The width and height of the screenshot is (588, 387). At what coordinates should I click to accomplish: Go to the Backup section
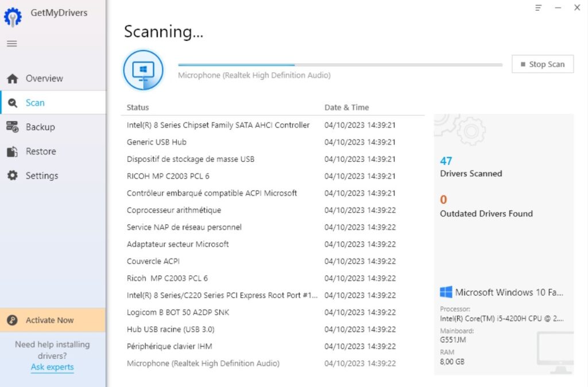tap(53, 127)
